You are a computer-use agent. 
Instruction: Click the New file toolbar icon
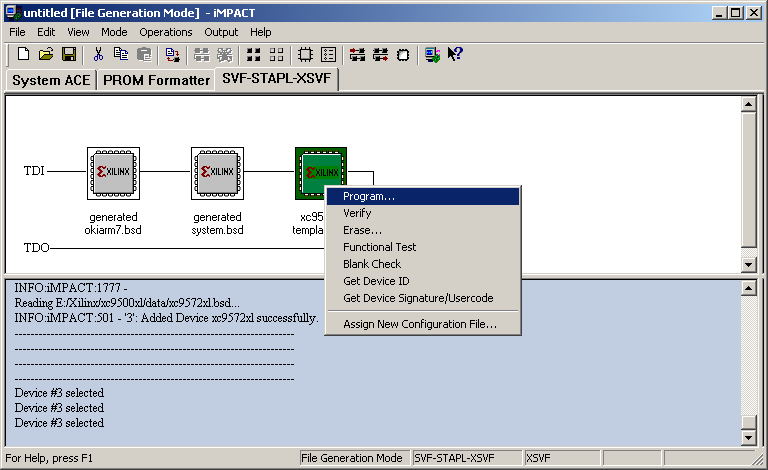(23, 54)
